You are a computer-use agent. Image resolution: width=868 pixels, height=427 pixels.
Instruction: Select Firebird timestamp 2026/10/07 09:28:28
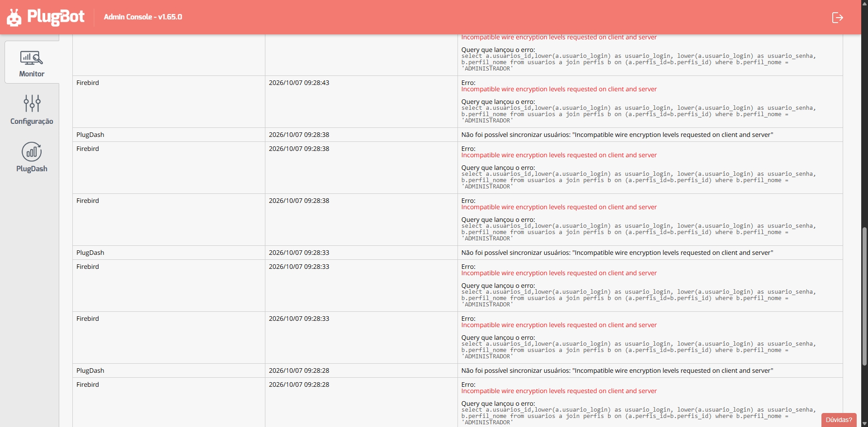(299, 385)
